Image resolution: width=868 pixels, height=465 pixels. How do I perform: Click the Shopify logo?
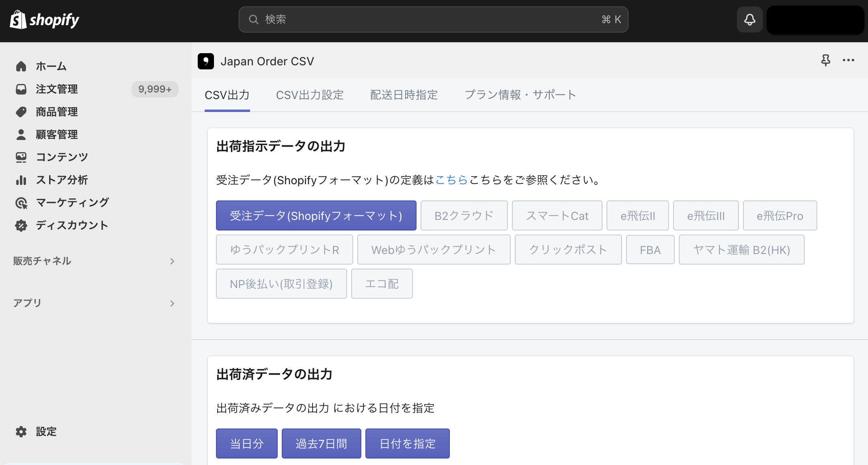[x=45, y=19]
